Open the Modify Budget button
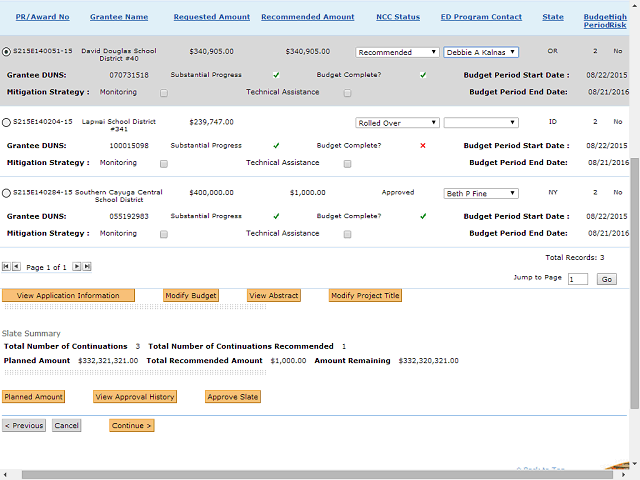640x480 pixels. tap(191, 296)
